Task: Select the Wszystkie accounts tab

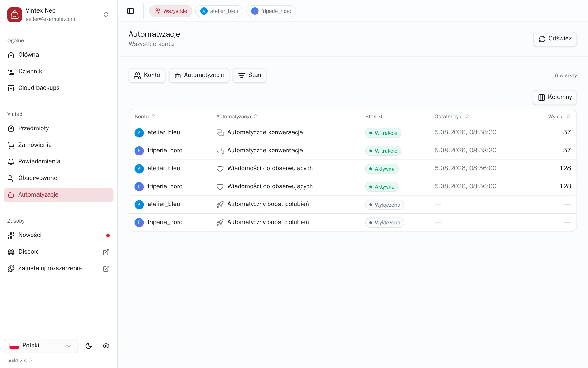Action: (x=171, y=11)
